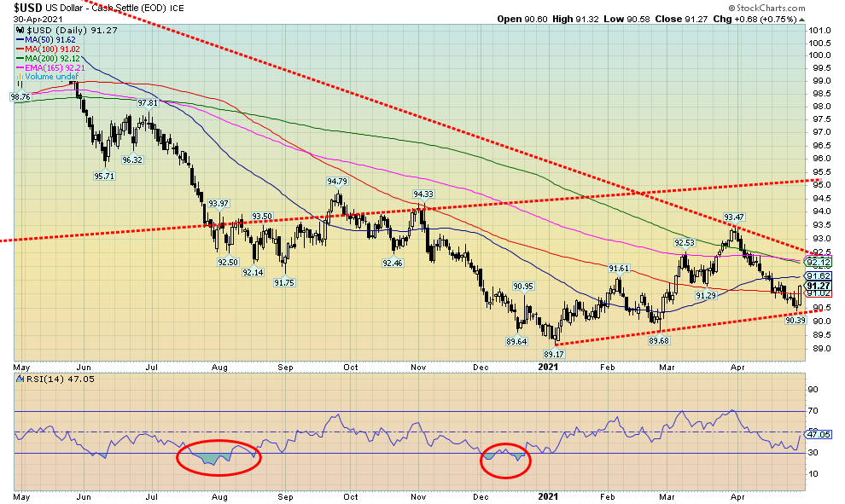Click the 47.05 RSI value tag on right

820,433
